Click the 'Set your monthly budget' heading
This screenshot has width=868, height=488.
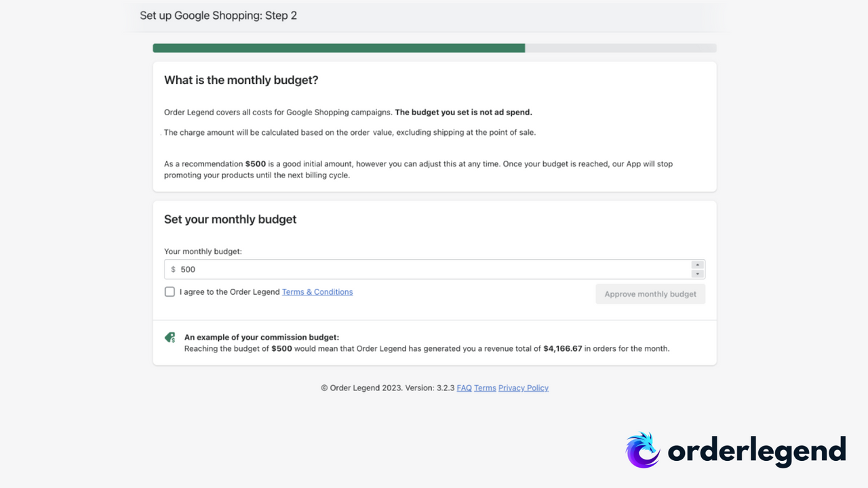[x=231, y=220]
